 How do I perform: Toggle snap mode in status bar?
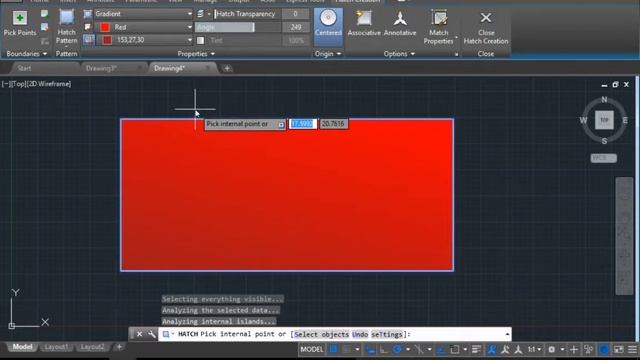click(x=347, y=349)
